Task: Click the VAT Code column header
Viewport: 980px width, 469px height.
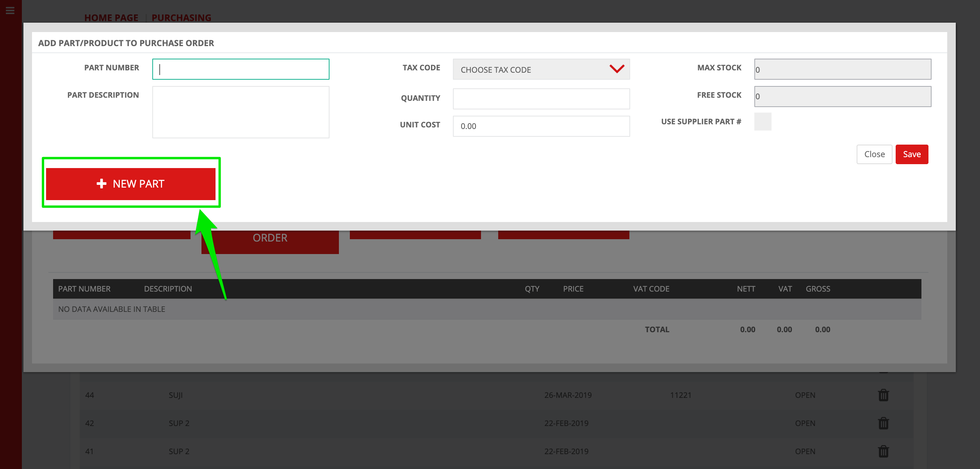Action: click(651, 289)
